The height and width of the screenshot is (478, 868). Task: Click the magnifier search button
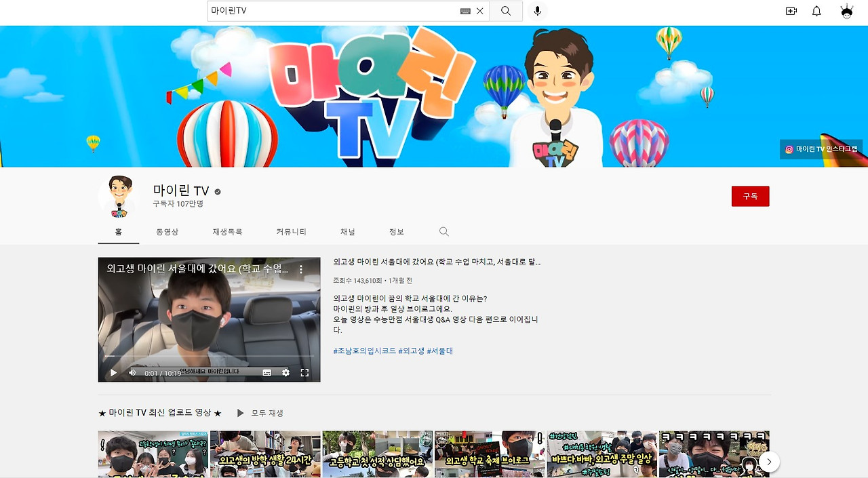coord(506,11)
